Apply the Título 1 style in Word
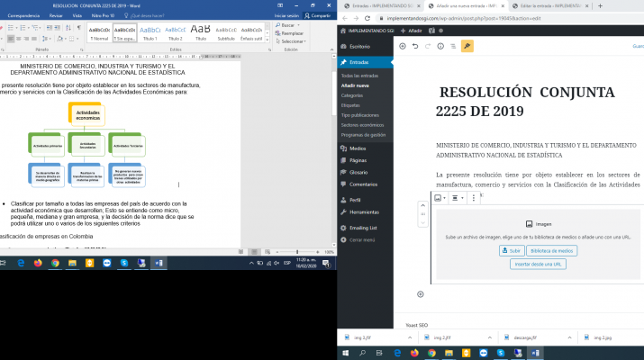Screen dimensions: 644x360 (150, 33)
